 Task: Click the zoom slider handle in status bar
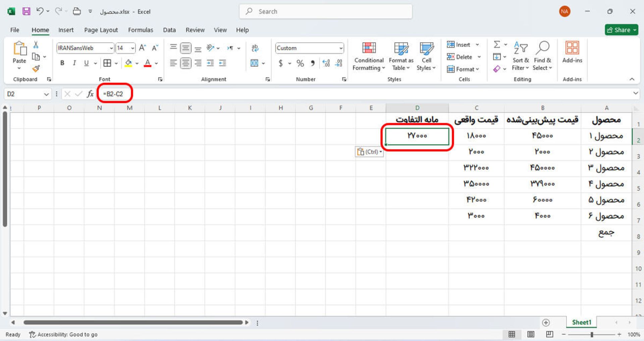click(x=592, y=334)
